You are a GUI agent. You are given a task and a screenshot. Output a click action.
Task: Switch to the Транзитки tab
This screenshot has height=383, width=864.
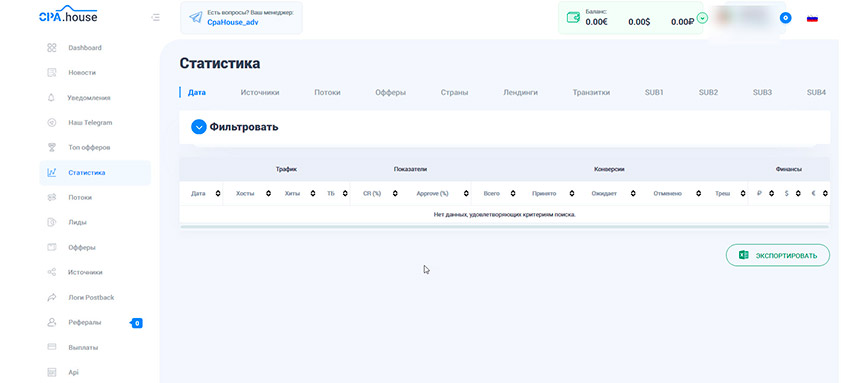tap(591, 93)
